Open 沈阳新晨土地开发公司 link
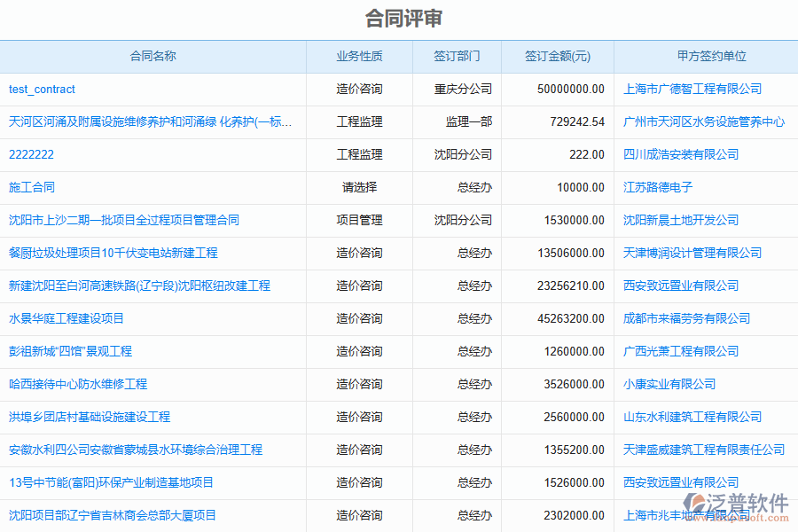This screenshot has height=532, width=798. coord(681,220)
